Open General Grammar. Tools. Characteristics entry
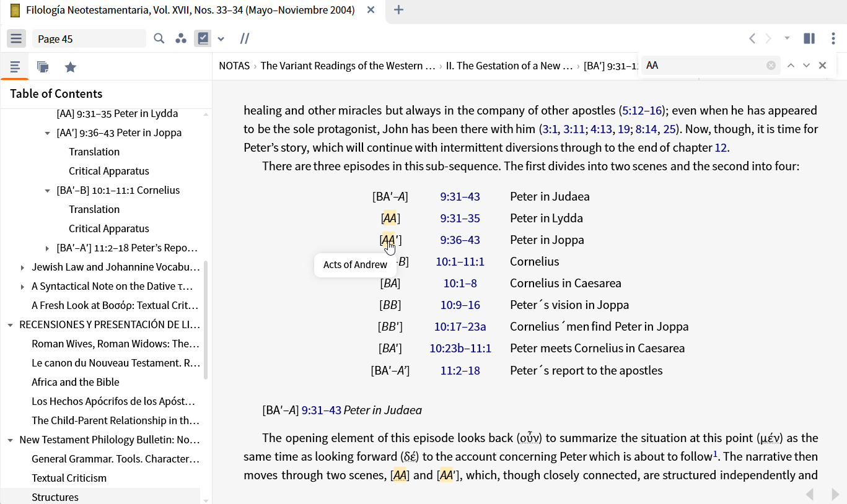 click(x=116, y=459)
